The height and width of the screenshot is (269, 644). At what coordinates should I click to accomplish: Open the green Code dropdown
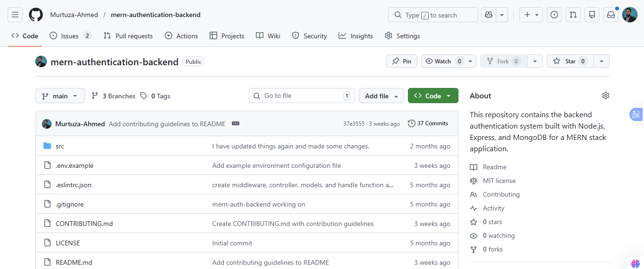(433, 95)
